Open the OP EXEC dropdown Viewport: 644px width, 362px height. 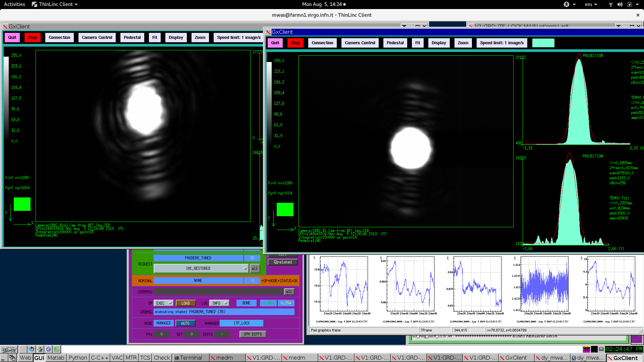coord(164,303)
